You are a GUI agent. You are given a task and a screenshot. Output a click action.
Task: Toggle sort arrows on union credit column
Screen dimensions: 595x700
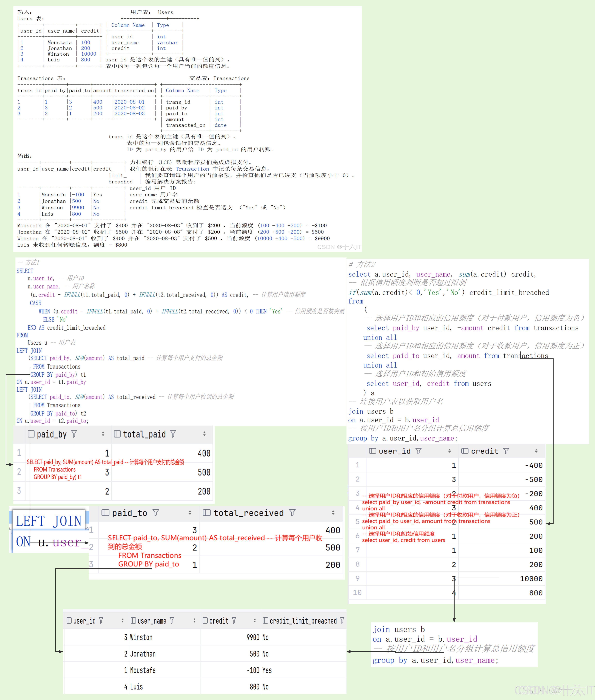tap(536, 451)
